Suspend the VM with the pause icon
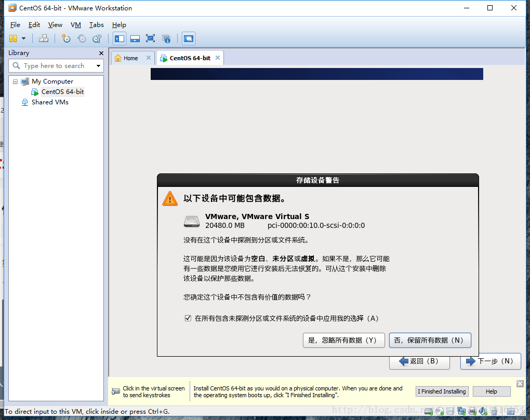The image size is (530, 420). point(13,38)
